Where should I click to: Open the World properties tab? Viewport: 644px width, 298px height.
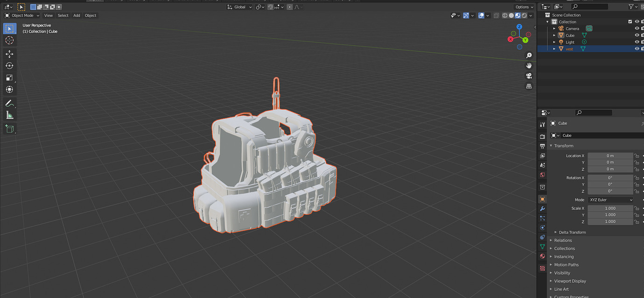(x=542, y=175)
